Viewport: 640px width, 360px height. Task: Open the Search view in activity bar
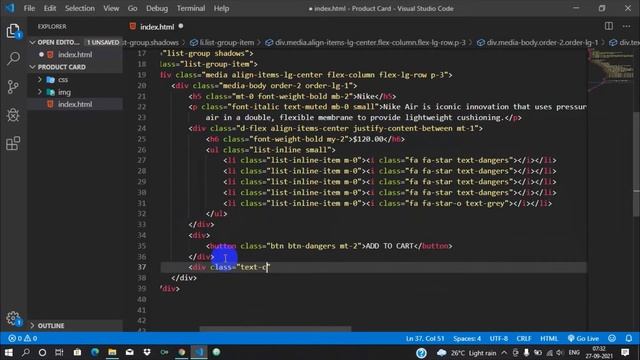pyautogui.click(x=13, y=59)
